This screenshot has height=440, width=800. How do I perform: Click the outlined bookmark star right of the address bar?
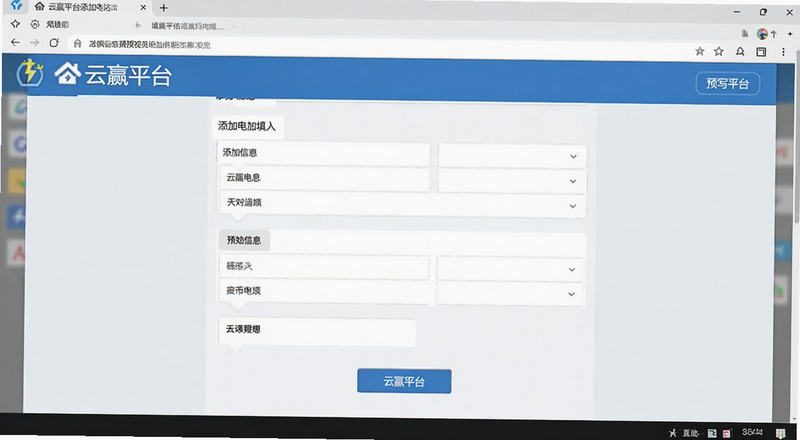click(719, 51)
